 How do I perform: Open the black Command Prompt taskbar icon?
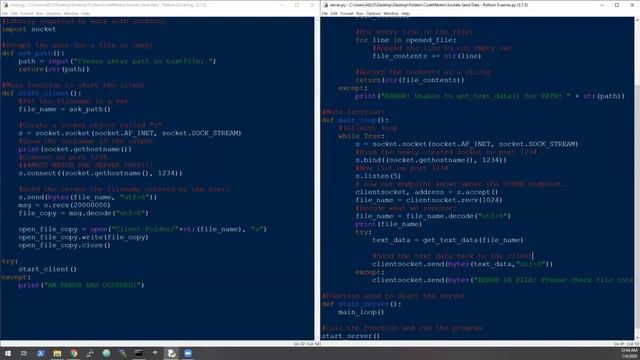[139, 353]
